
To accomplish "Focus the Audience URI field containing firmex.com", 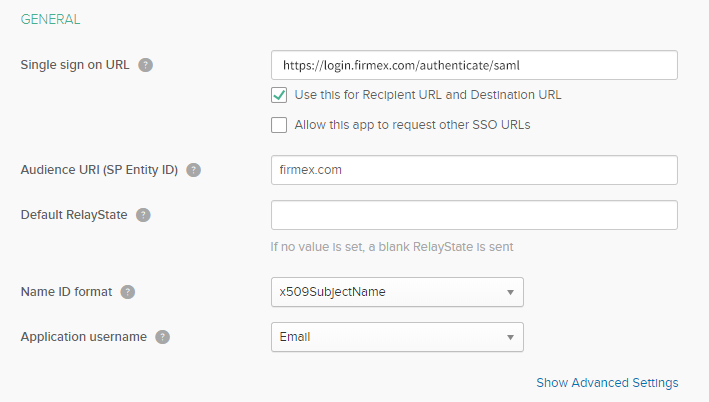I will [474, 170].
